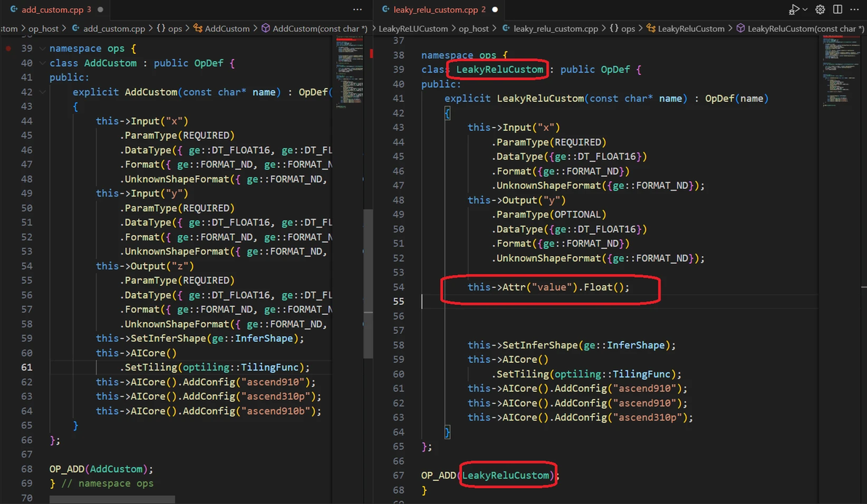
Task: Click the Run or Debug play icon
Action: [x=794, y=9]
